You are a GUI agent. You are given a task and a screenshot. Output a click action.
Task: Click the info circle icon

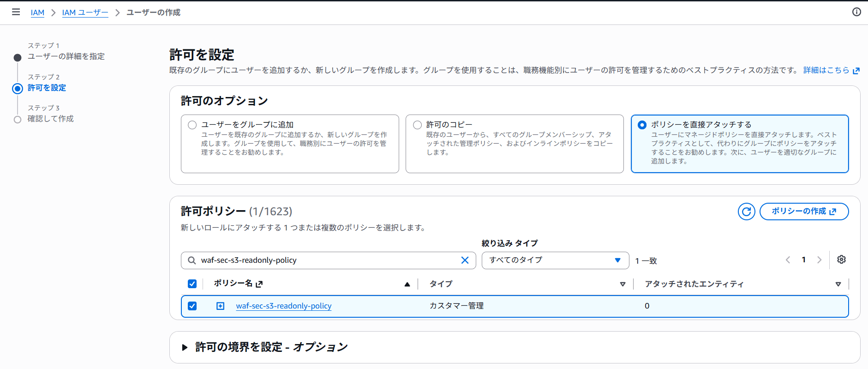point(856,12)
